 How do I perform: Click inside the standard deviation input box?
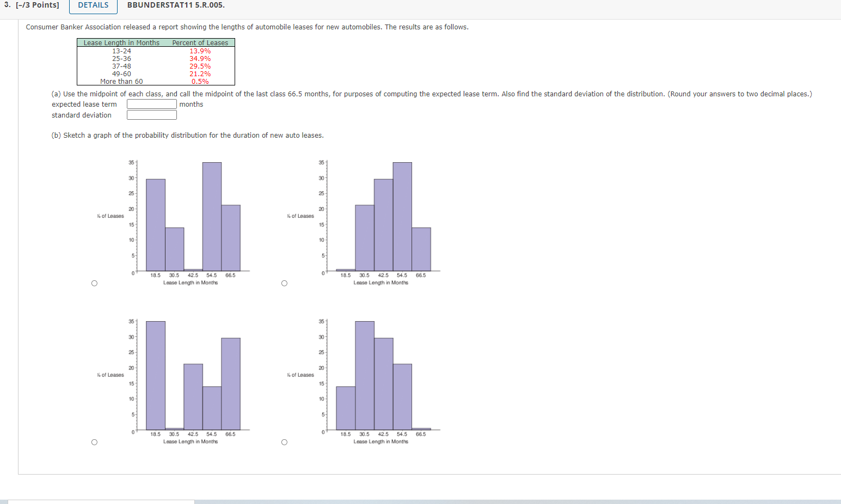[x=151, y=114]
